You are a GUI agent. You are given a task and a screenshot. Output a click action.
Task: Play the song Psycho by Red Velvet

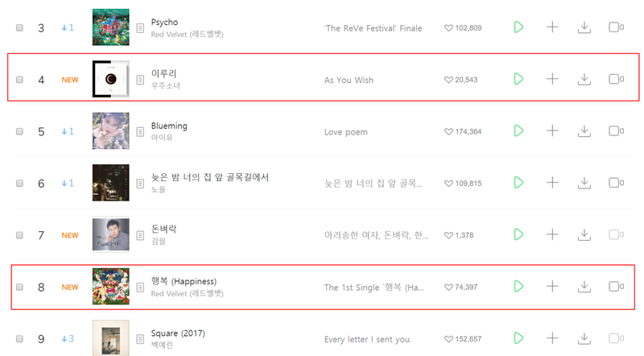pos(518,27)
